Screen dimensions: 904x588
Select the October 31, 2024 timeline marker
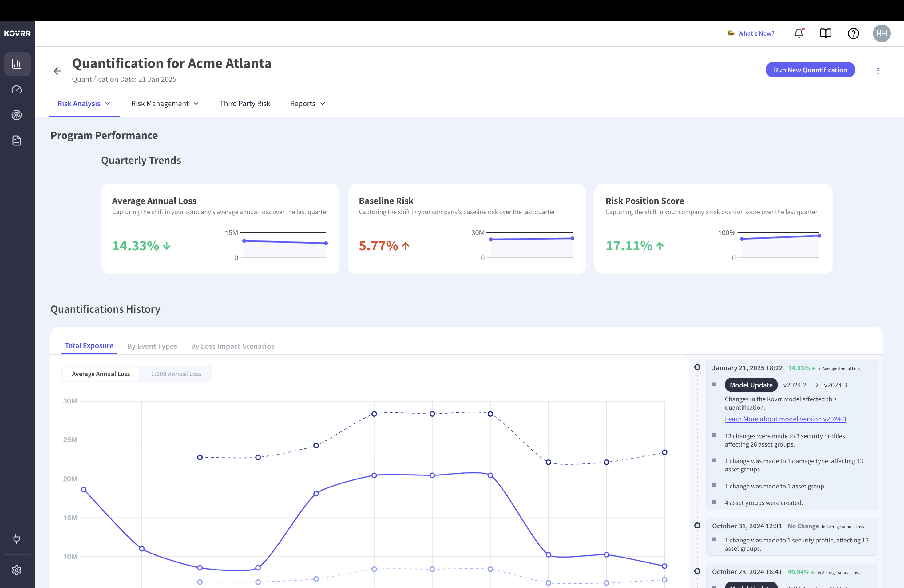tap(697, 526)
